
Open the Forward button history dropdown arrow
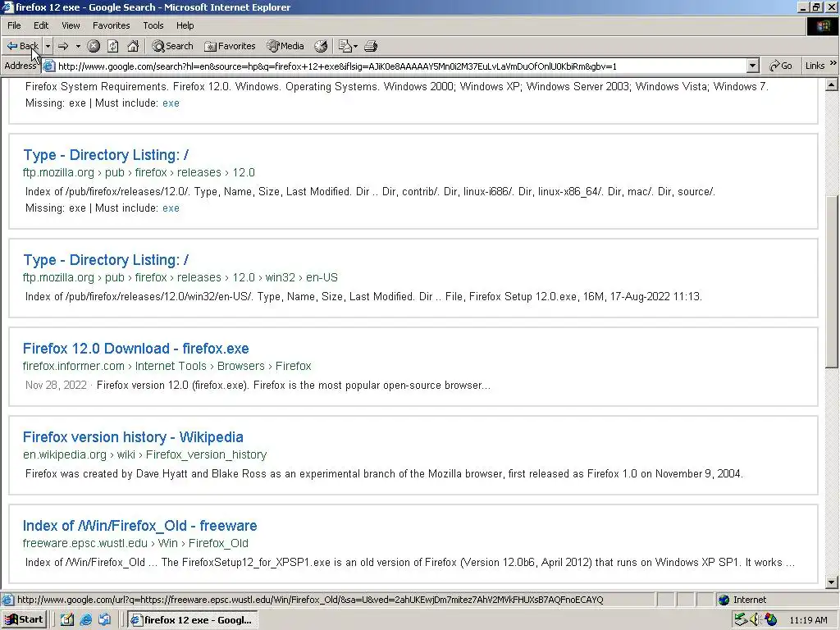[x=78, y=46]
